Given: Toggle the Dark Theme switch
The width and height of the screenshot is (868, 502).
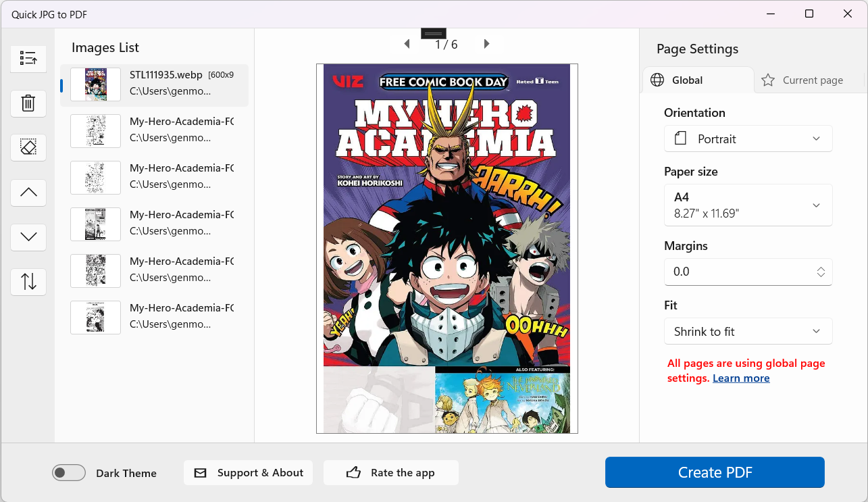Looking at the screenshot, I should click(x=69, y=473).
